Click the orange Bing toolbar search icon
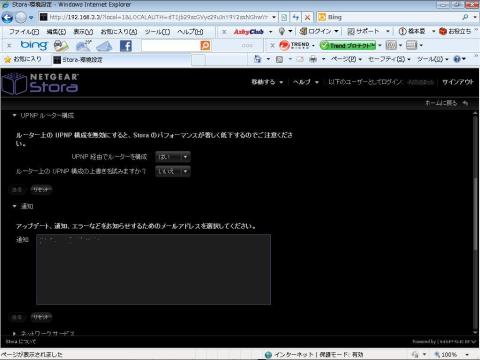 205,45
